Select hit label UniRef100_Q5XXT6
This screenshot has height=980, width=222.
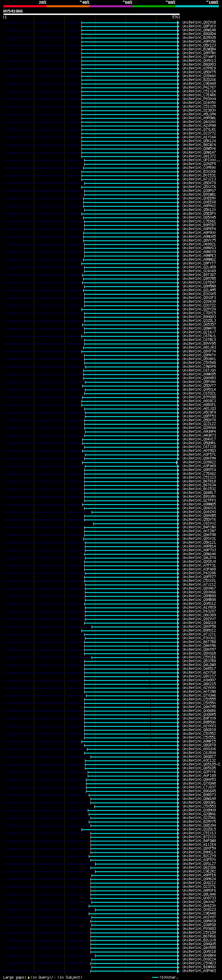(x=199, y=187)
